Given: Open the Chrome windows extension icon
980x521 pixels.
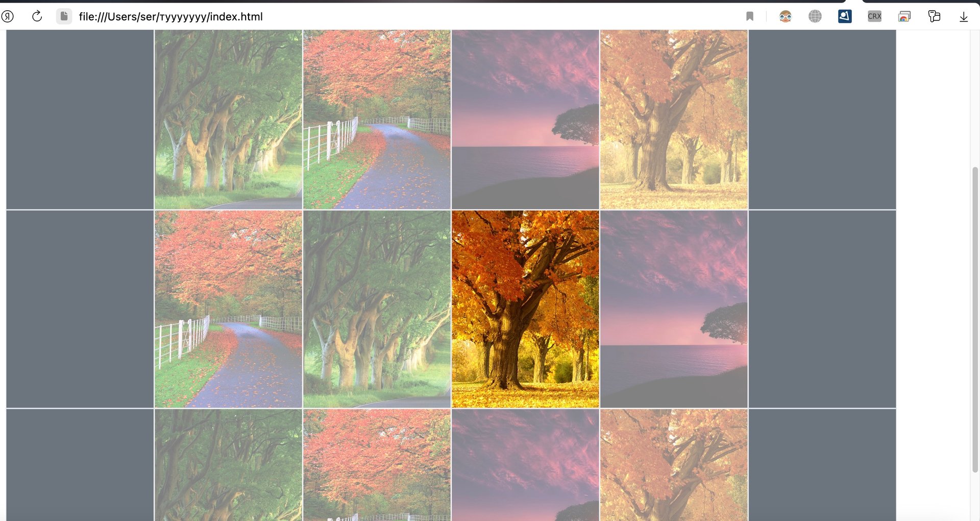Looking at the screenshot, I should click(904, 16).
